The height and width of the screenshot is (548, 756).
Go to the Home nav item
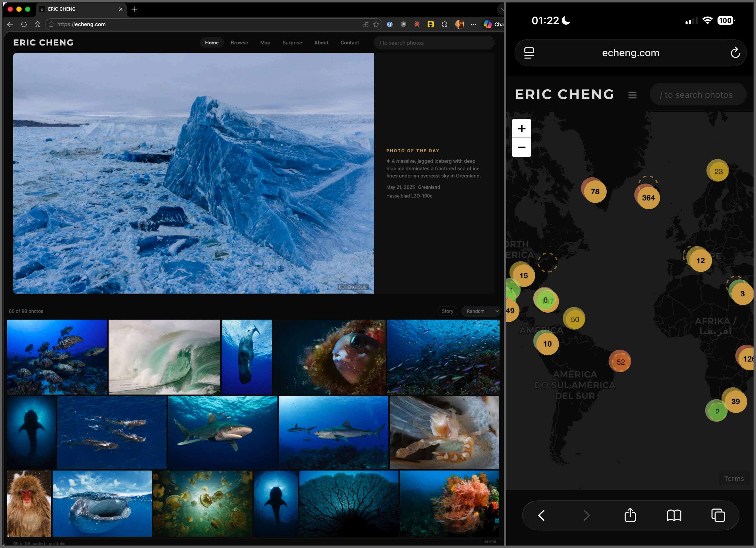(x=212, y=43)
